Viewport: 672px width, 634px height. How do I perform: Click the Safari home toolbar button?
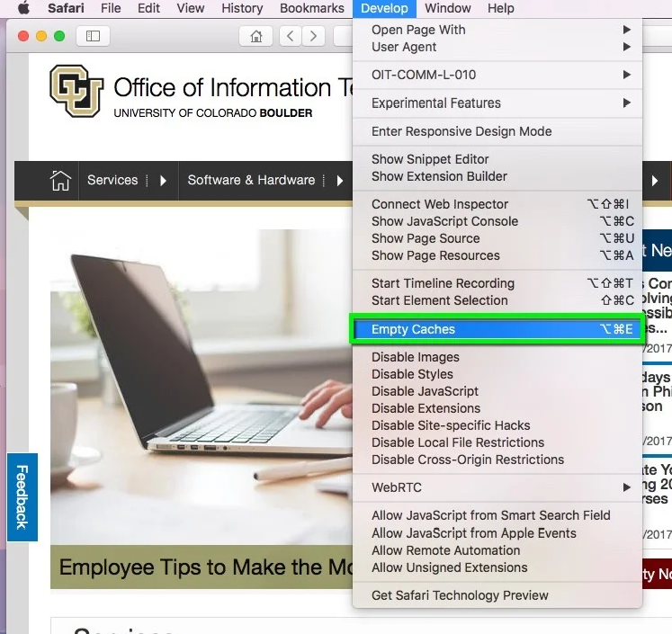255,36
